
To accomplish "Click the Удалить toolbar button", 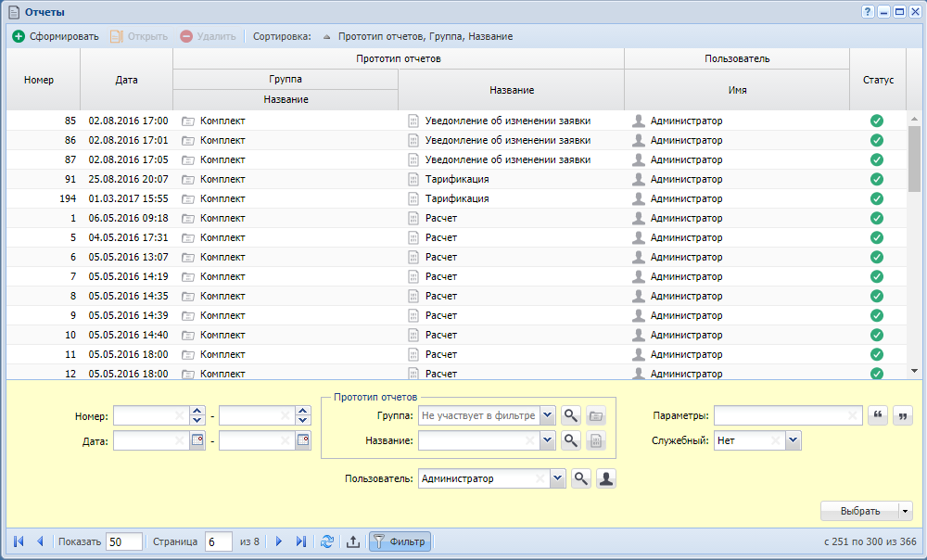I will (x=208, y=36).
